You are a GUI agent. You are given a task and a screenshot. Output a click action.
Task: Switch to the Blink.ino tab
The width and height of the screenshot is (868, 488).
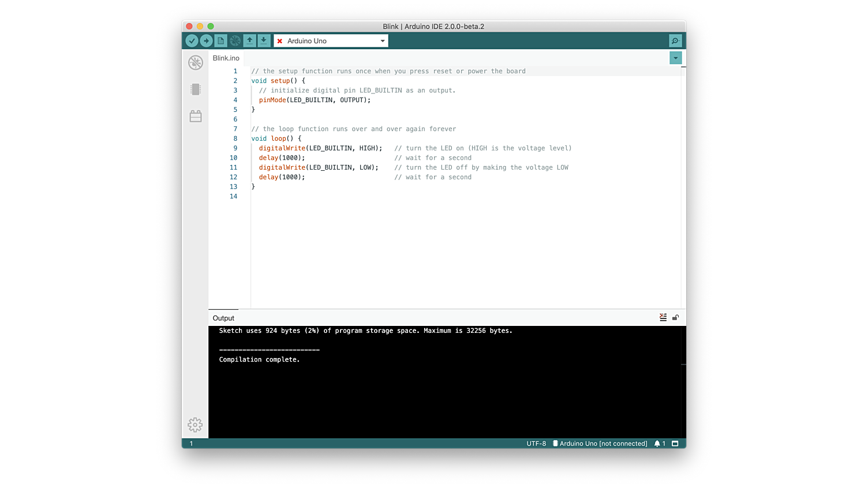[226, 58]
